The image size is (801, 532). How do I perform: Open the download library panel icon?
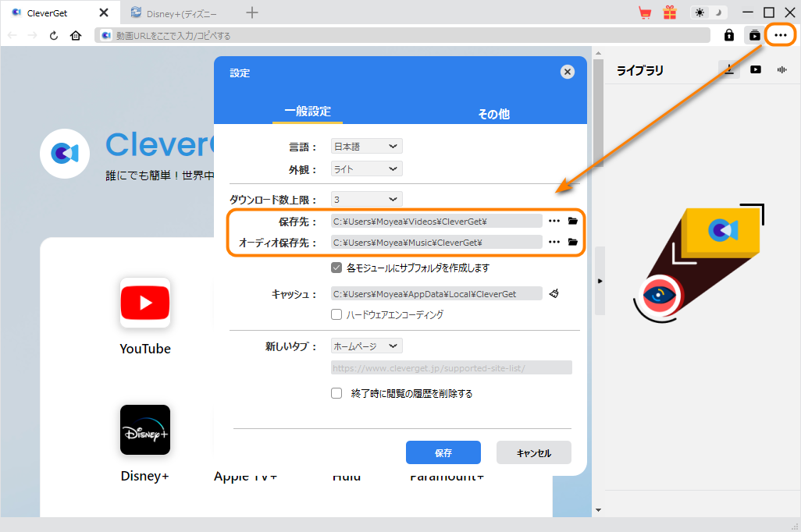point(754,35)
